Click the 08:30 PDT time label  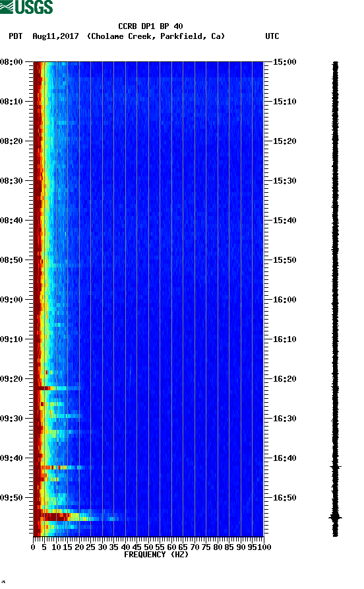point(12,181)
